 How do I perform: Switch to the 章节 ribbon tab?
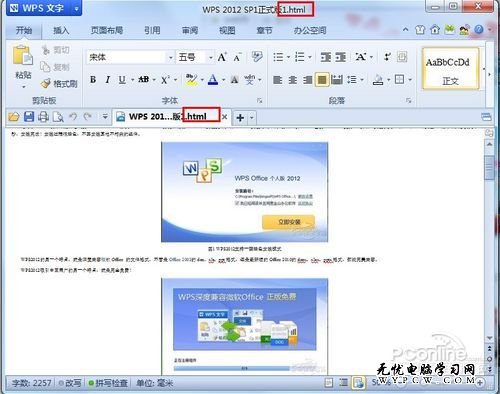(264, 30)
